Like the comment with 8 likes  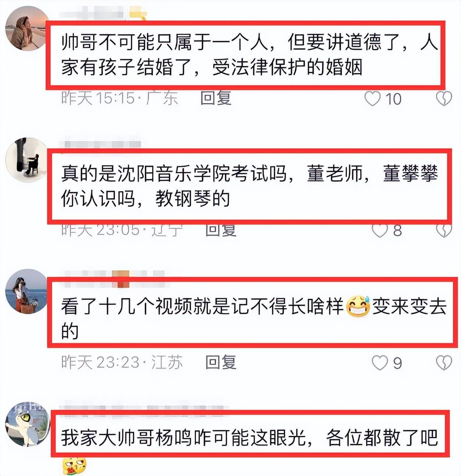click(379, 231)
